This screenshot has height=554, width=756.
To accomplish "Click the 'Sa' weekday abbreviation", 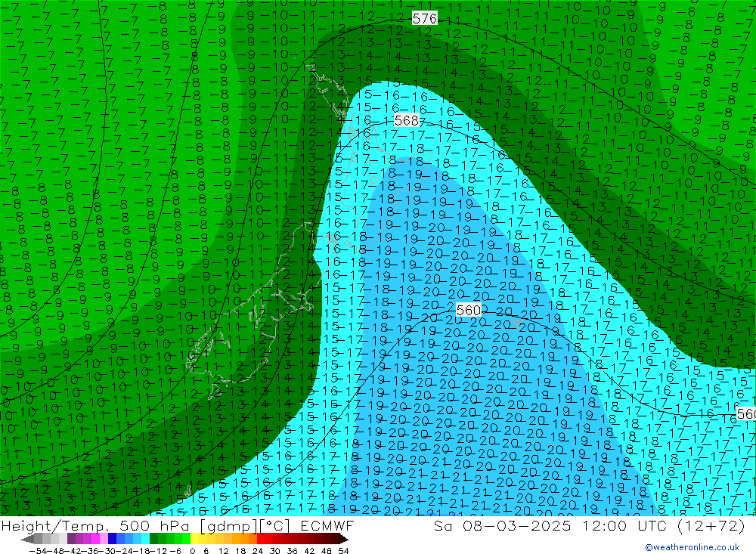I will click(442, 525).
